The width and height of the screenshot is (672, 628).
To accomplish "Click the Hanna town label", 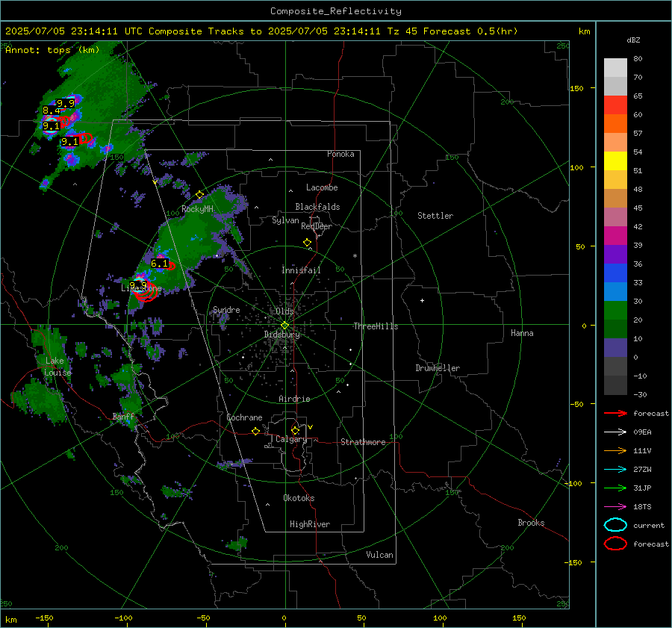I will pos(522,333).
